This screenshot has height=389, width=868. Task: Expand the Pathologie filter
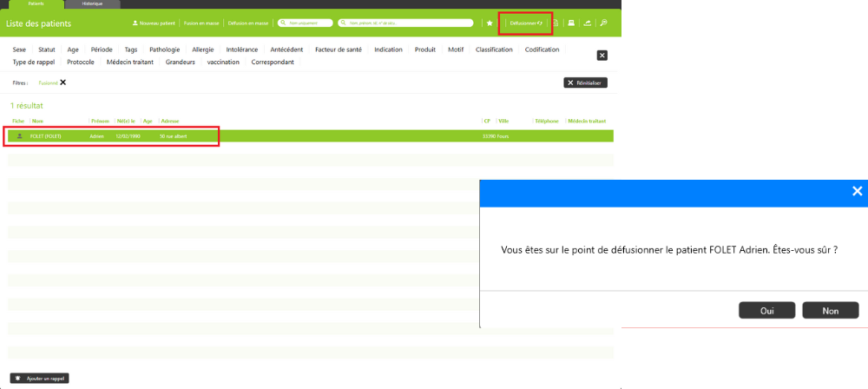[x=165, y=49]
